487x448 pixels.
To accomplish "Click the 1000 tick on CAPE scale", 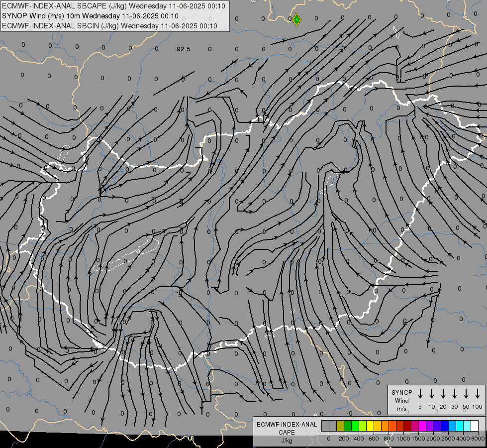I will pyautogui.click(x=403, y=439).
